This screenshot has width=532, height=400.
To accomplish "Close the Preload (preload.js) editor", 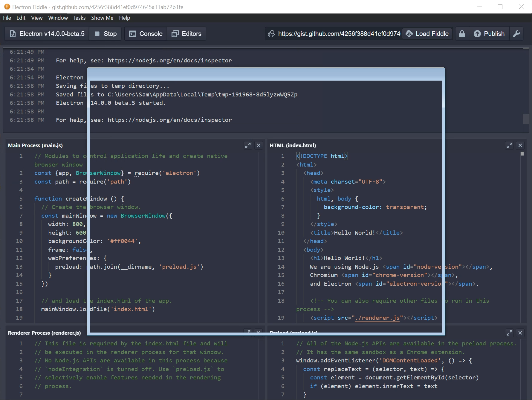I will [520, 333].
